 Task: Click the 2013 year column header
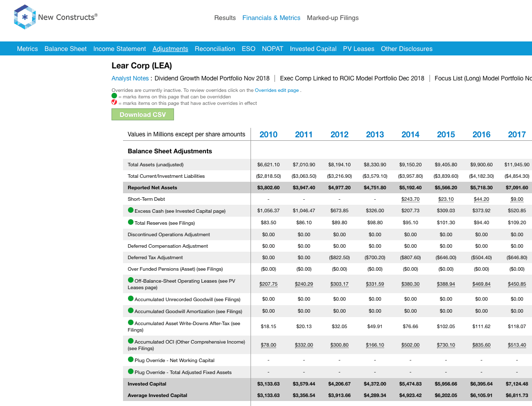[x=375, y=134]
